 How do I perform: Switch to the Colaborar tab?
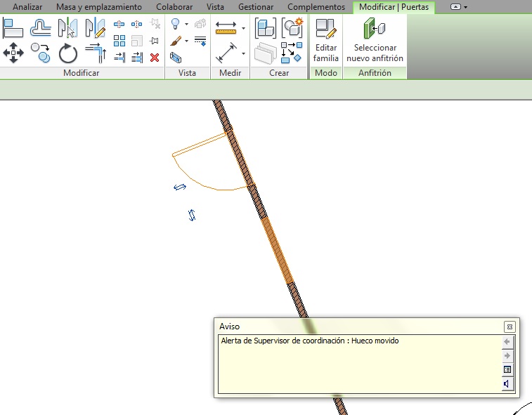pyautogui.click(x=174, y=7)
